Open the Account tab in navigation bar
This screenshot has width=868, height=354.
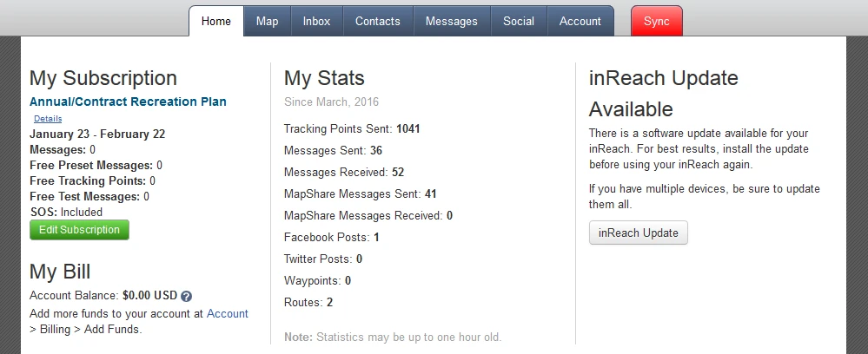(x=580, y=21)
